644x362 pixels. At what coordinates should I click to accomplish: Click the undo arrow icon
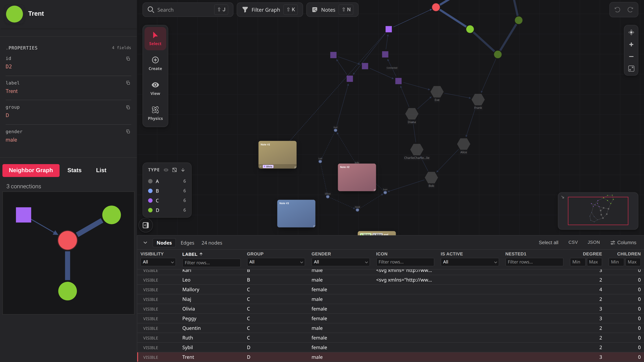point(617,10)
